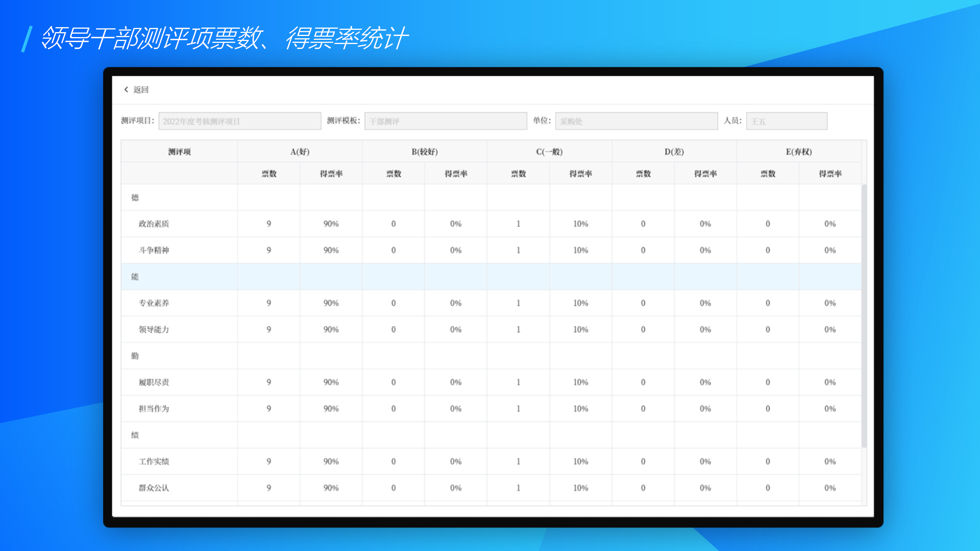Image resolution: width=980 pixels, height=551 pixels.
Task: Click the 担当作为 row label
Action: coord(154,409)
